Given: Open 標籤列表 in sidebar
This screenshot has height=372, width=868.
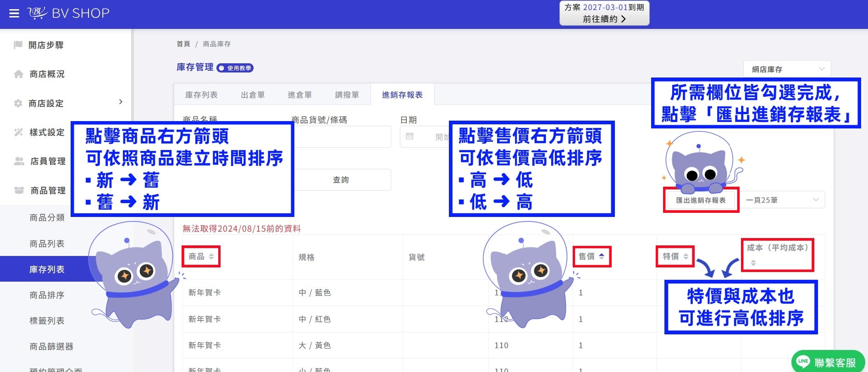Looking at the screenshot, I should click(47, 321).
